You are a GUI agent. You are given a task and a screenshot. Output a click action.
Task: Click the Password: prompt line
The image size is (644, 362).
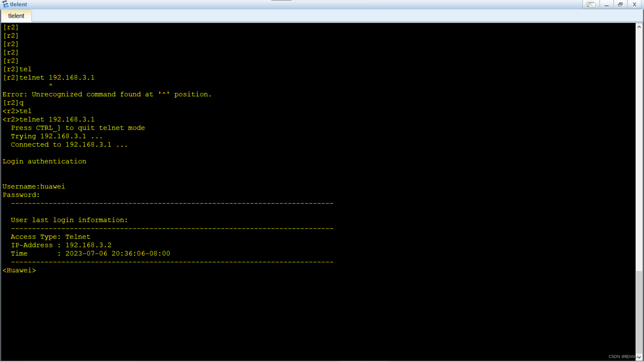pos(21,195)
